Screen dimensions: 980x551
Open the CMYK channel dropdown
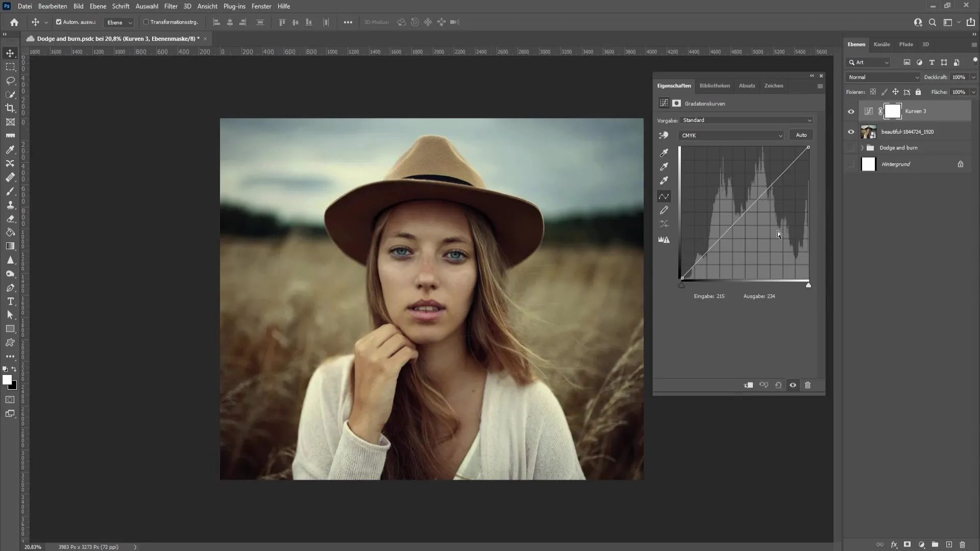731,135
